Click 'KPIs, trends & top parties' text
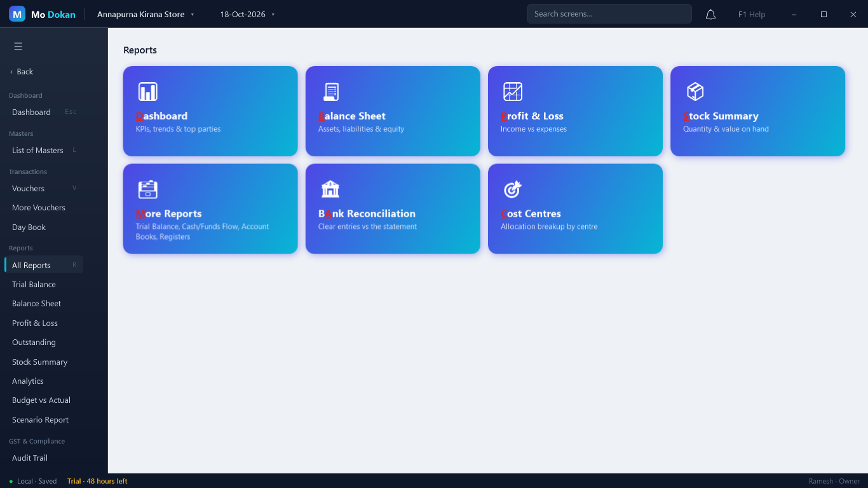Screen dimensions: 868x488 [x=178, y=129]
